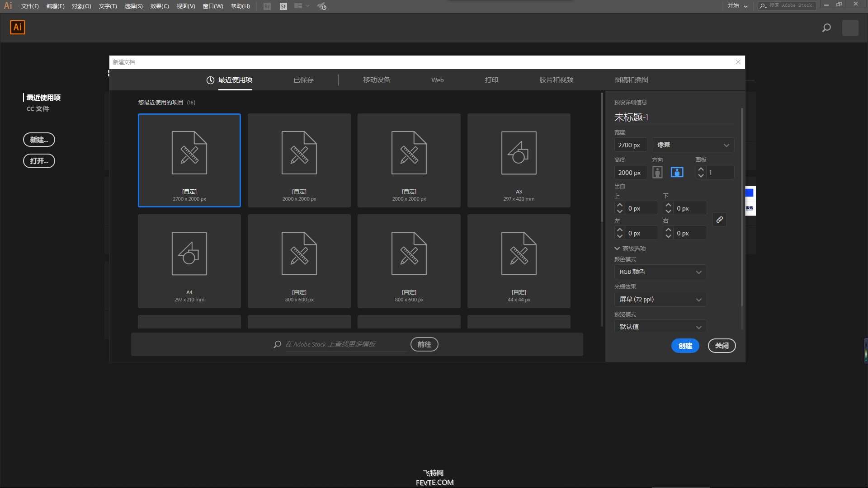The height and width of the screenshot is (488, 868).
Task: Open the 屏幕 (72 ppi) raster dropdown
Action: click(660, 299)
